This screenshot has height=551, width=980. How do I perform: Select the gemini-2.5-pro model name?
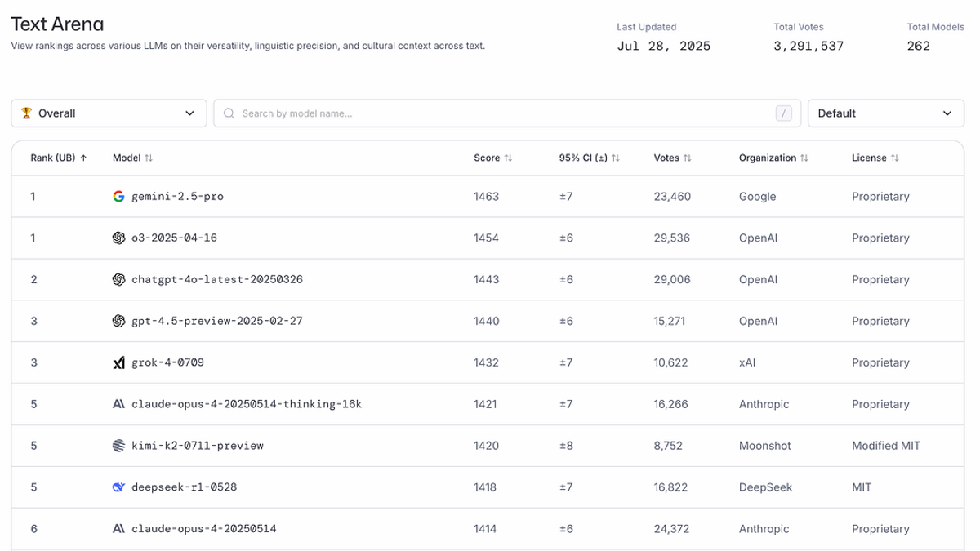pyautogui.click(x=177, y=197)
